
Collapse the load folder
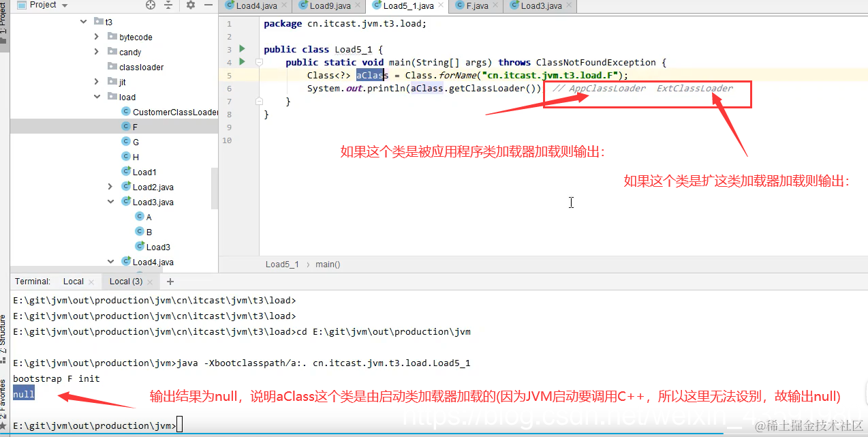(97, 97)
